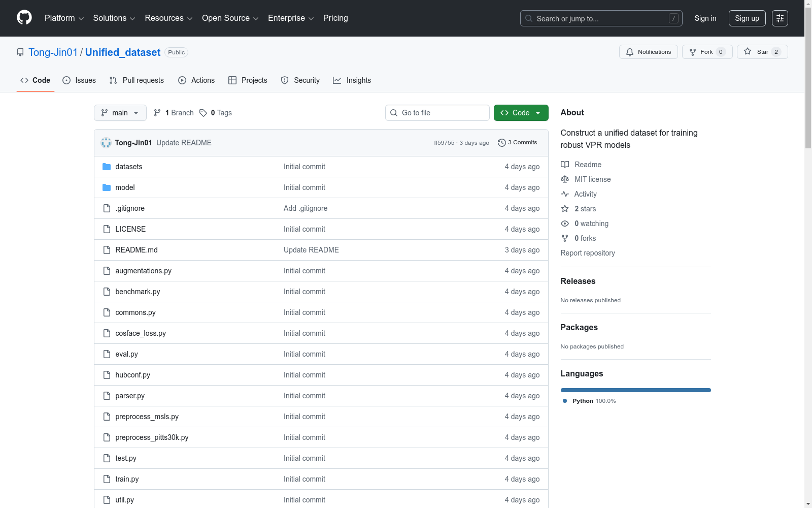This screenshot has width=812, height=508.
Task: Open commit hash ff59755
Action: point(444,143)
